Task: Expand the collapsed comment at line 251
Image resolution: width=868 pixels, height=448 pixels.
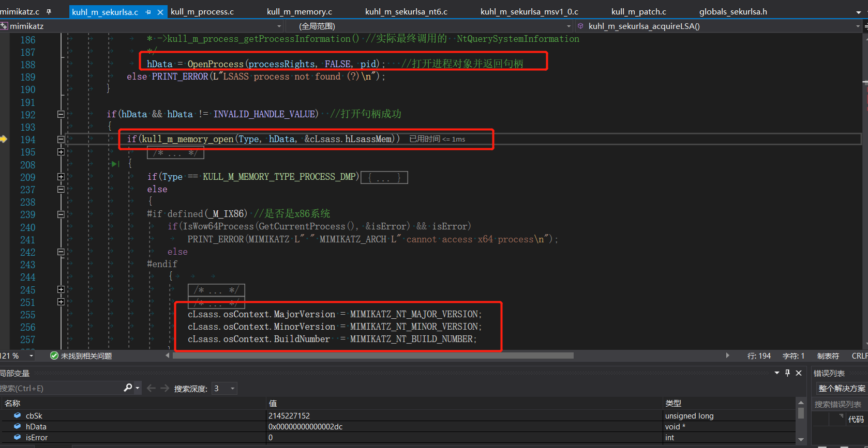Action: click(x=61, y=302)
